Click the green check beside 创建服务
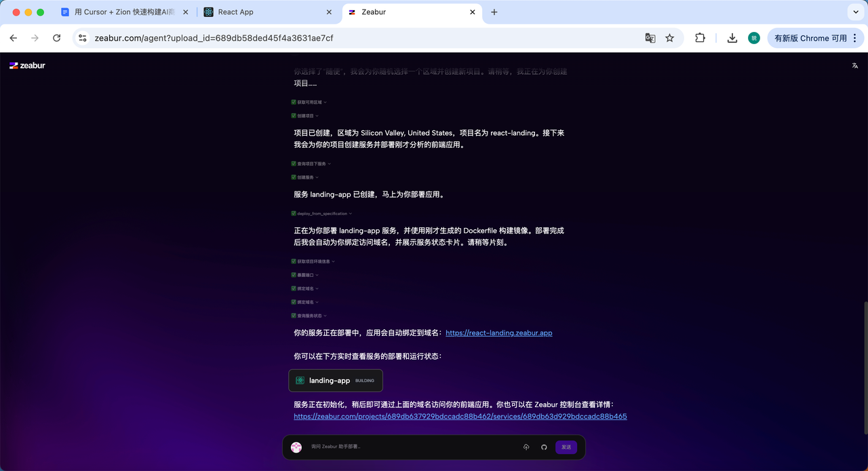 pyautogui.click(x=294, y=177)
